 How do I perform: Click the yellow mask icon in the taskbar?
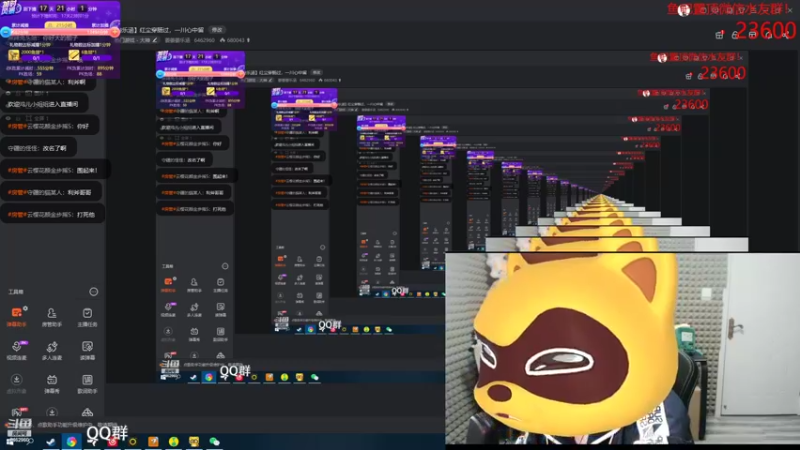point(194,442)
